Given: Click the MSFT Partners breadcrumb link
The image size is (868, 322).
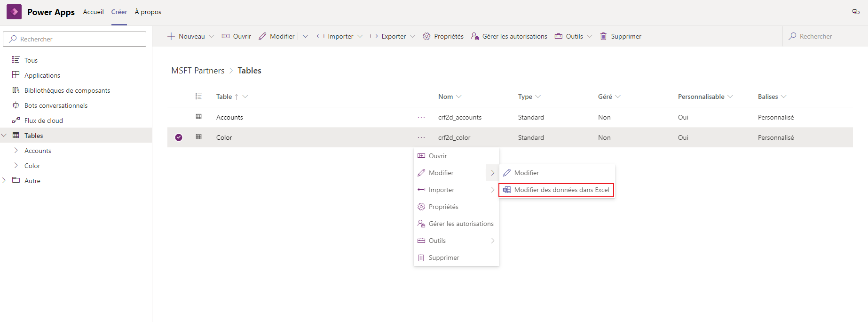Looking at the screenshot, I should (x=197, y=71).
